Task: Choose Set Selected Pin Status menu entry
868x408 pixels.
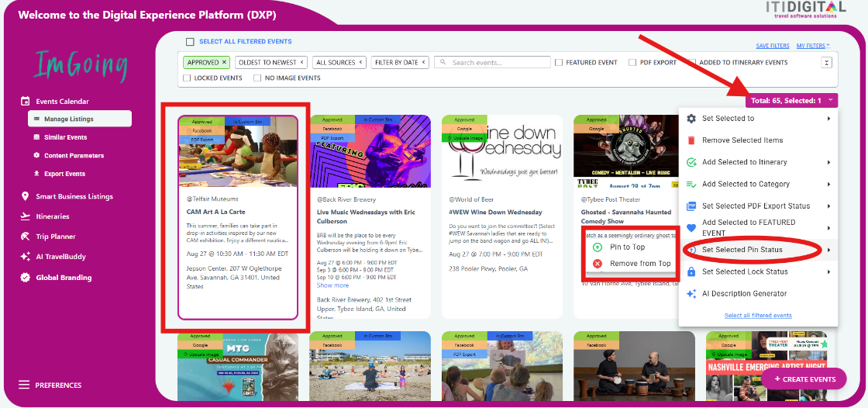Action: coord(759,250)
